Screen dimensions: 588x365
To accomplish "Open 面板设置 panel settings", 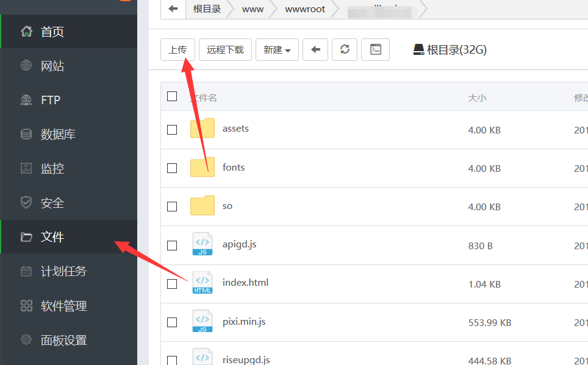I will pyautogui.click(x=69, y=340).
